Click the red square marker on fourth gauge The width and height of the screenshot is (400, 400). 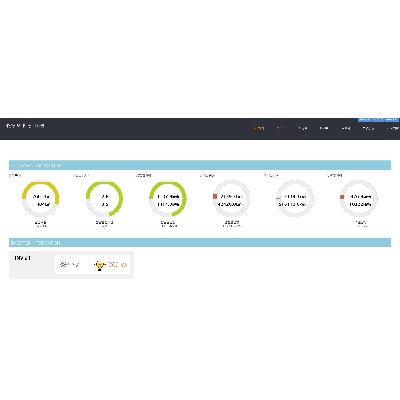pos(215,197)
